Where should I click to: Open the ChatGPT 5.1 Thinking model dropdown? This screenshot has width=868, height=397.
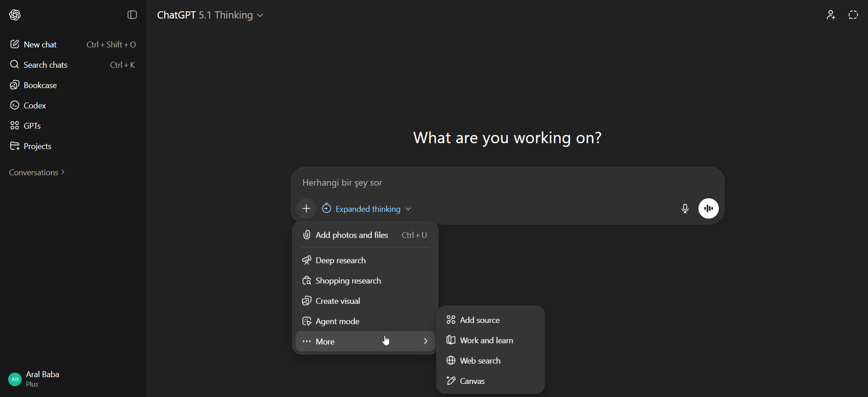coord(210,15)
